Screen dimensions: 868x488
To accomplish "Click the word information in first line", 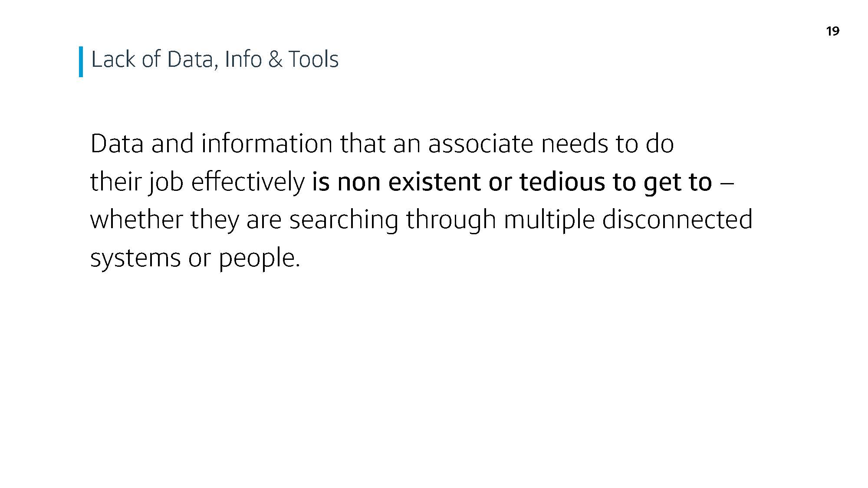I will click(x=266, y=144).
